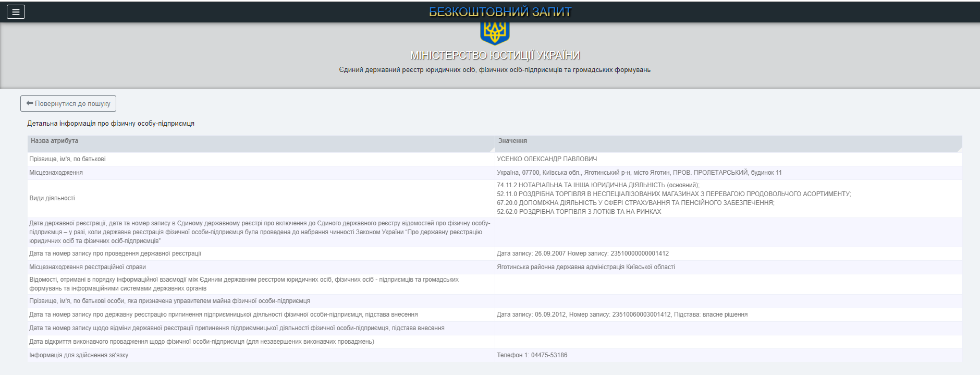Image resolution: width=980 pixels, height=375 pixels.
Task: Select the Назва атрибута column header
Action: click(x=54, y=141)
